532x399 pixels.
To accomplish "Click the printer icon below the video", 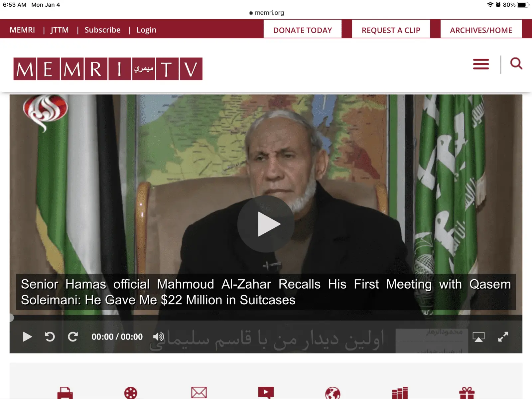I will pyautogui.click(x=65, y=393).
